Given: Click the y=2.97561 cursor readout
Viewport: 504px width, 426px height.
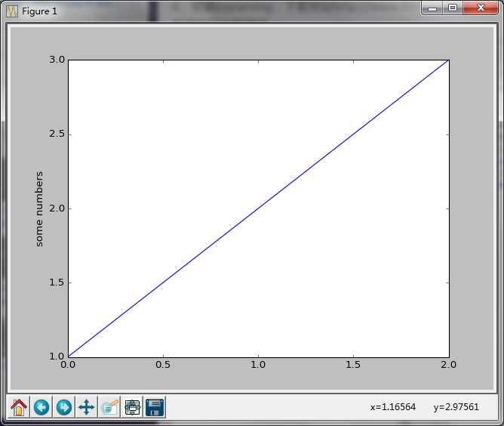Looking at the screenshot, I should point(456,407).
